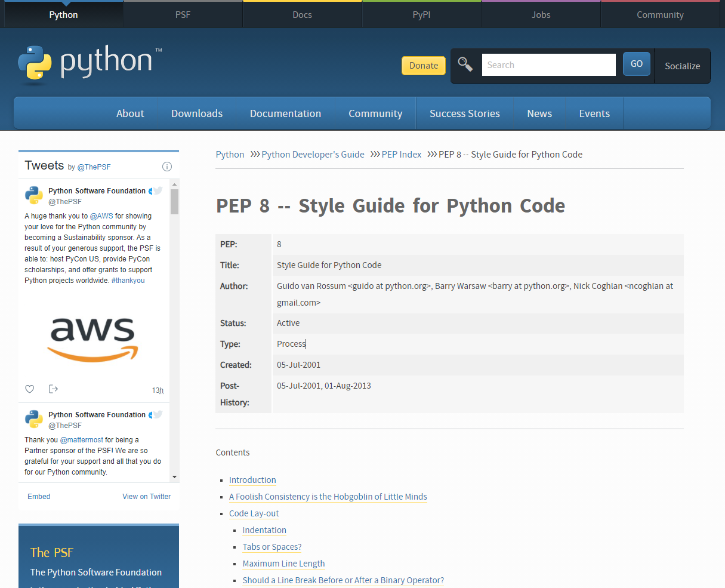Open the Documentation navigation menu

click(285, 113)
